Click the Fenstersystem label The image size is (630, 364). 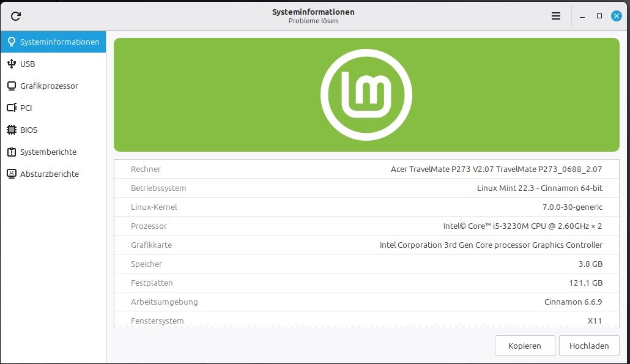[x=157, y=321]
